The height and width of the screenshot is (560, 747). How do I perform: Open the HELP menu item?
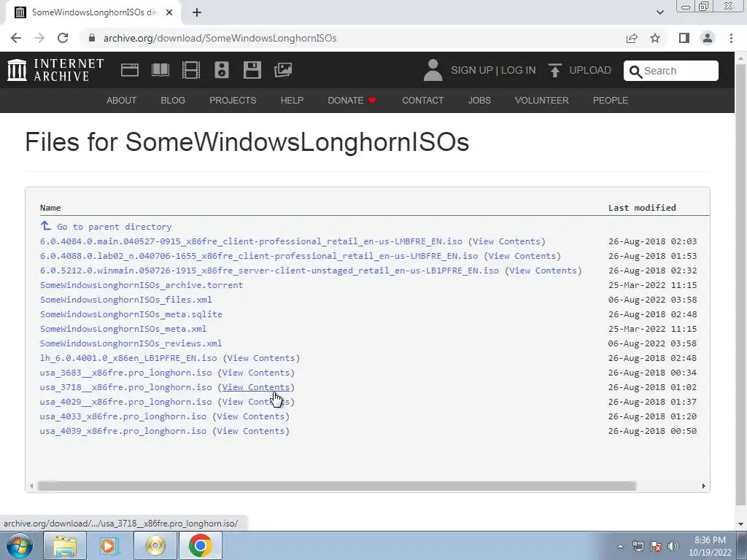pos(292,101)
